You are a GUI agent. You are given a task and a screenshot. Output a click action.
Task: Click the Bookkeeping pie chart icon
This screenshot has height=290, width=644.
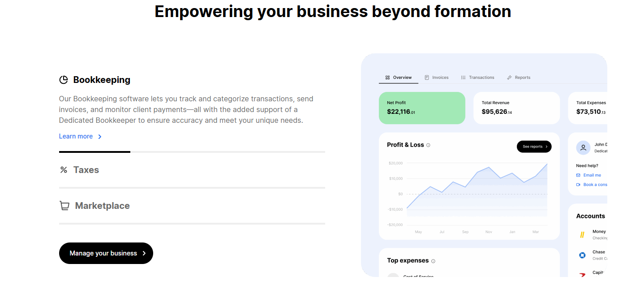click(64, 80)
